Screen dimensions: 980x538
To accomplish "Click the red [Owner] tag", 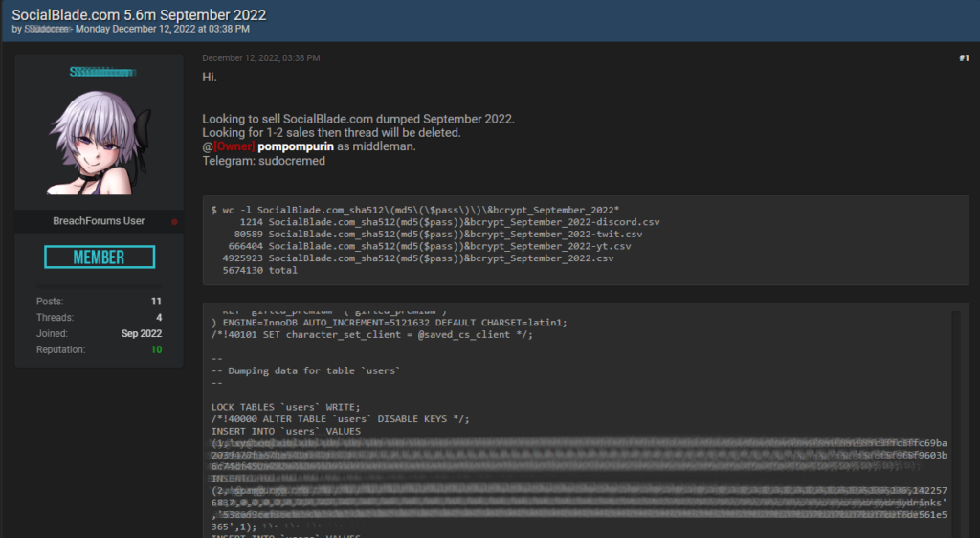I will pos(234,146).
